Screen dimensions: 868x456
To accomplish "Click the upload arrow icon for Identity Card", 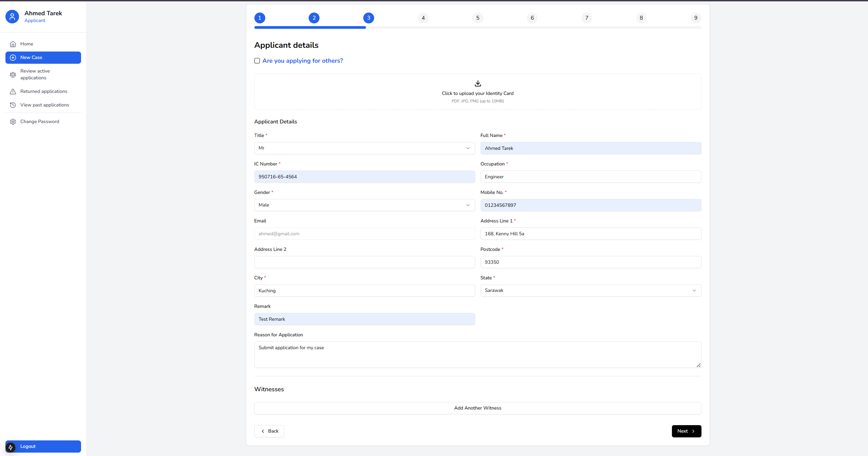I will click(478, 83).
